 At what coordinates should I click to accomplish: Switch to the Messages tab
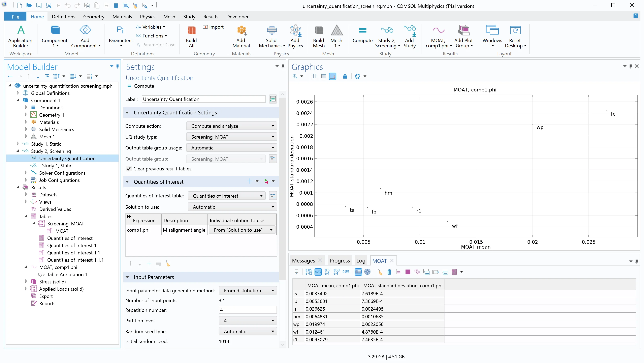[x=303, y=261]
